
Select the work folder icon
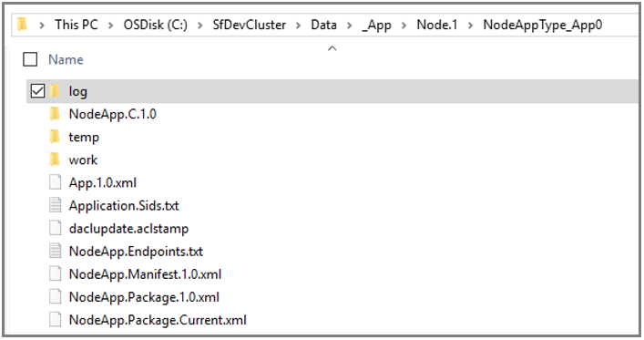(x=55, y=160)
